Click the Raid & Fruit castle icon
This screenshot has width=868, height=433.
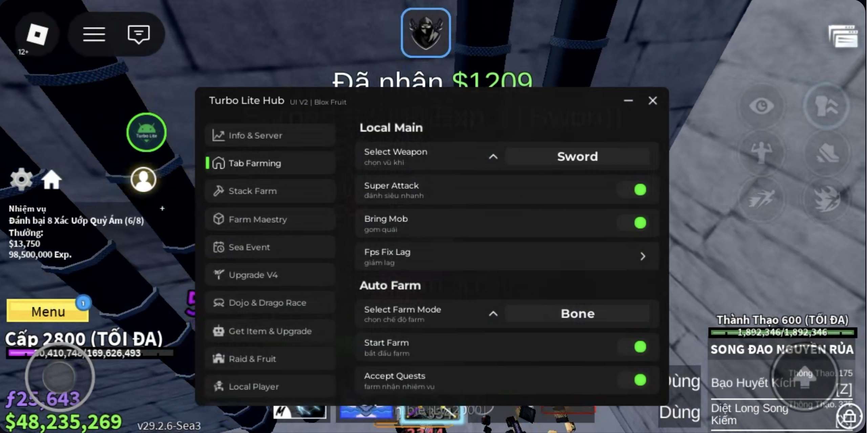[218, 359]
